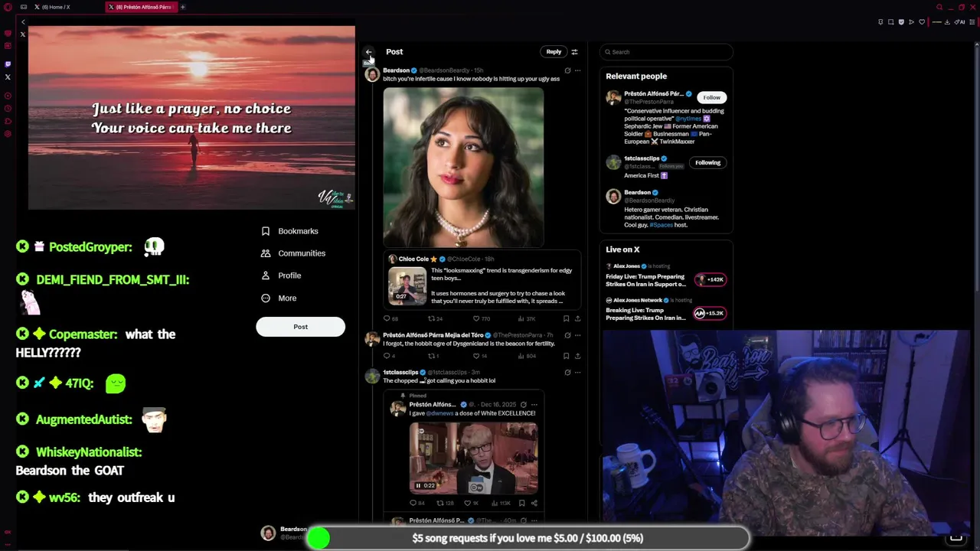
Task: Open more options on 1stclassclips reply
Action: click(x=578, y=373)
